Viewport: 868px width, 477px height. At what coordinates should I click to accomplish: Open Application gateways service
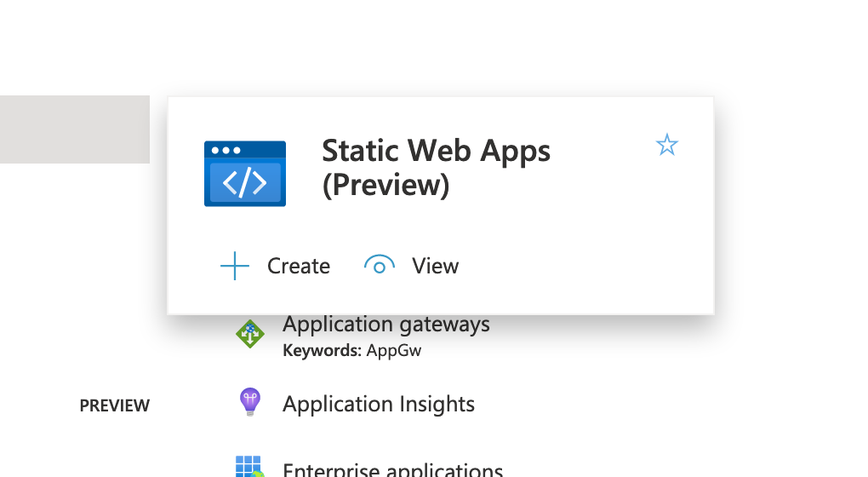coord(385,324)
